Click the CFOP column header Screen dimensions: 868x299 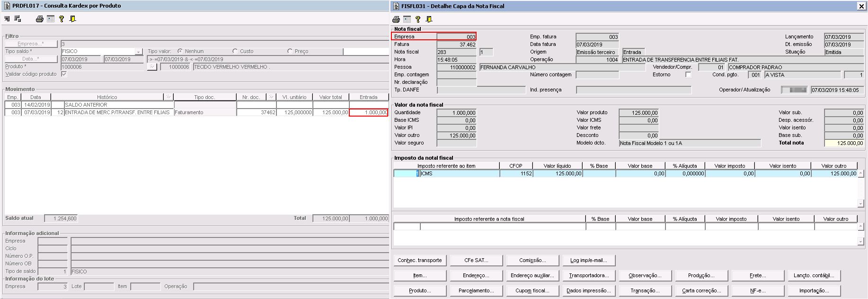516,166
